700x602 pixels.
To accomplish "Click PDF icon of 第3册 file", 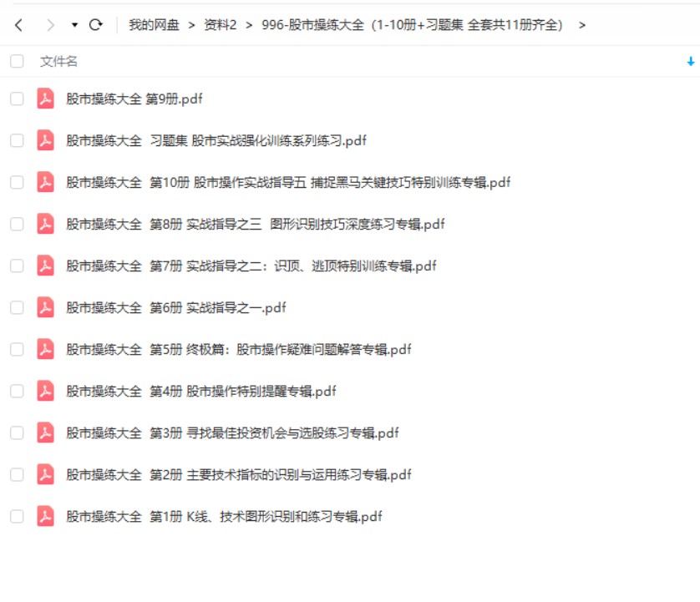I will click(x=46, y=433).
